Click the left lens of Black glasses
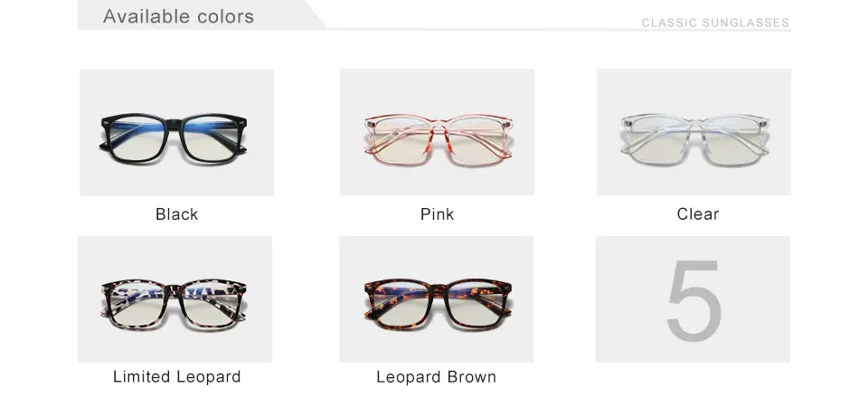The image size is (868, 407). tap(142, 139)
